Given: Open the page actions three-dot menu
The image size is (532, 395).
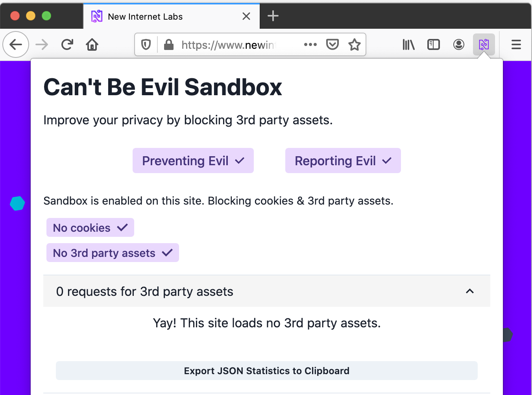Looking at the screenshot, I should [310, 44].
